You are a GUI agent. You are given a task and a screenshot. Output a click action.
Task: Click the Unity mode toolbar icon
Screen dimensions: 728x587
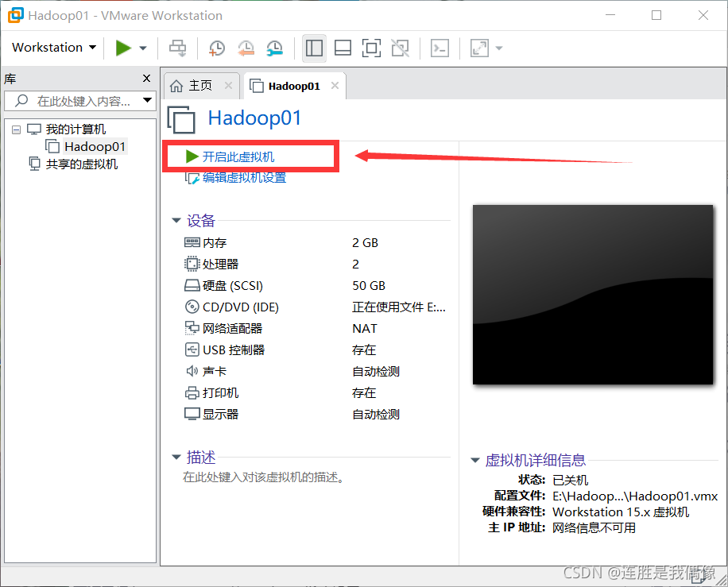[401, 48]
